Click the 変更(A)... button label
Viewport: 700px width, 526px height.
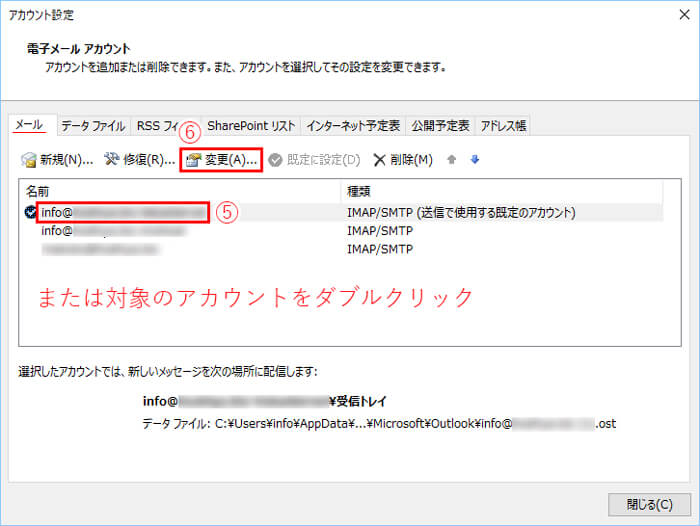[x=231, y=160]
